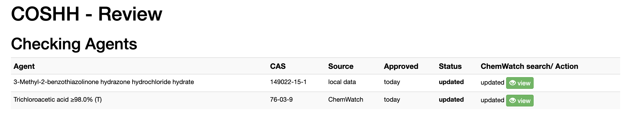Click the COSHH - Review page heading

pyautogui.click(x=87, y=14)
